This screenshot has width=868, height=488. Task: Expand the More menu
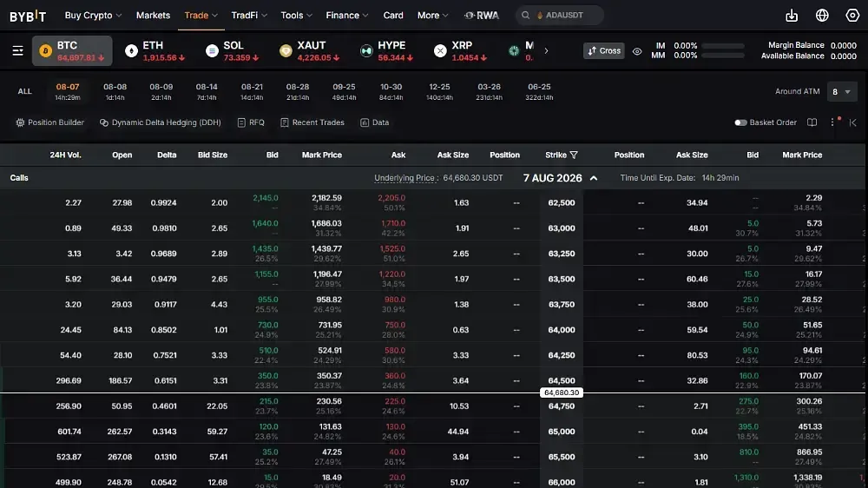point(432,16)
